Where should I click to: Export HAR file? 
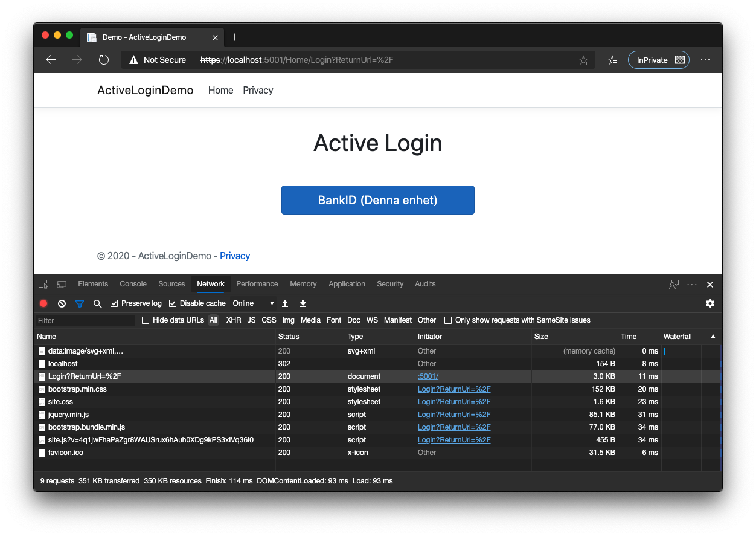click(303, 303)
